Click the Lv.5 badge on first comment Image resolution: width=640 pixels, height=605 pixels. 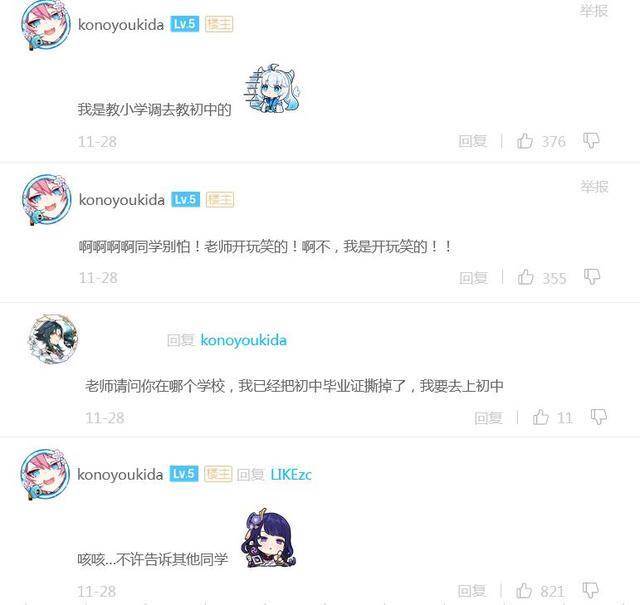185,24
